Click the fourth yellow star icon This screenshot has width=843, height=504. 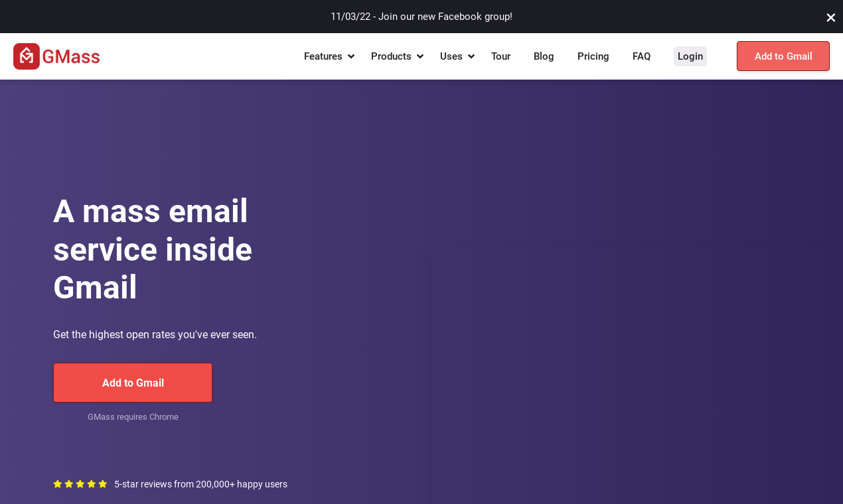[92, 484]
